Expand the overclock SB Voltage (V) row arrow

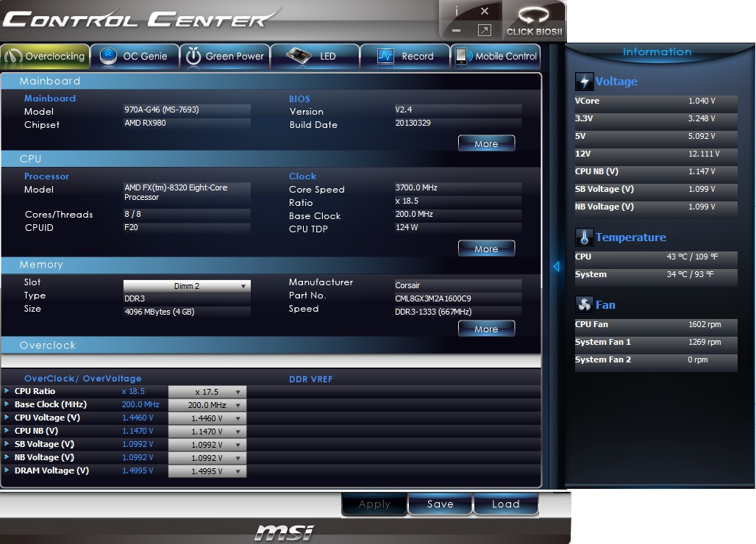7,444
